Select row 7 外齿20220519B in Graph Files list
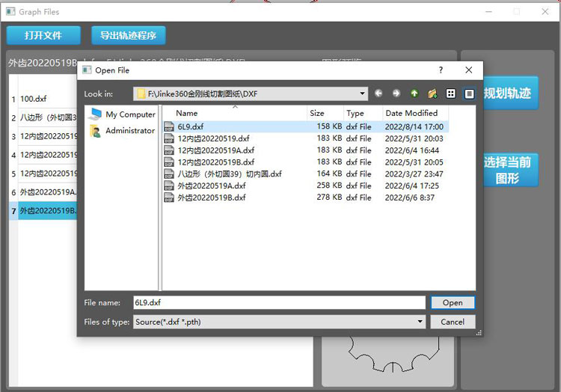 point(43,211)
